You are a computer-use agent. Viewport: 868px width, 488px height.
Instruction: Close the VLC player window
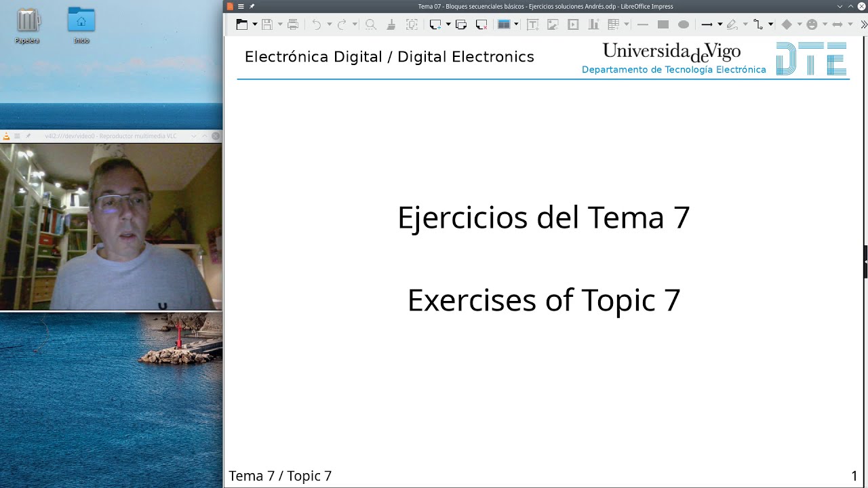pos(216,136)
